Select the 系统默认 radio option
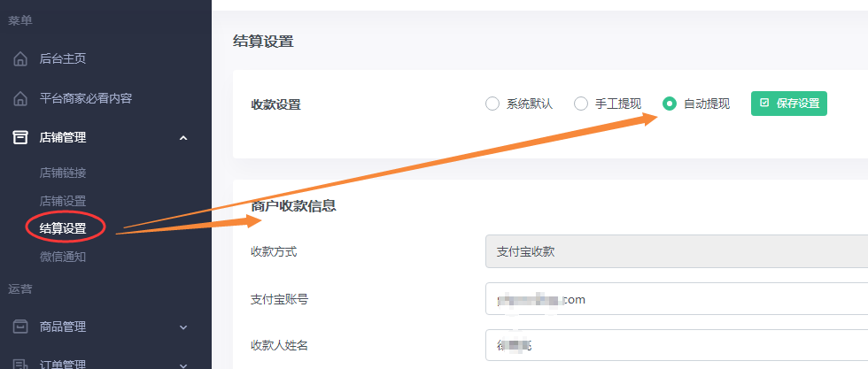868x369 pixels. coord(492,104)
